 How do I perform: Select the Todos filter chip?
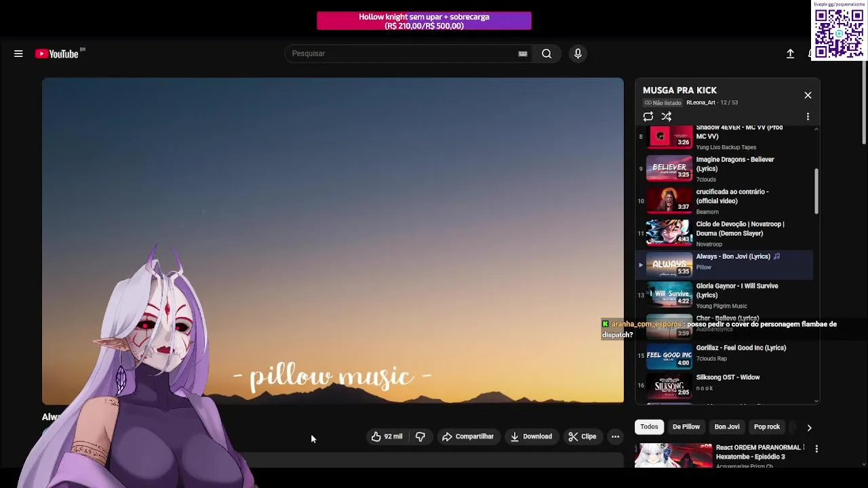649,427
